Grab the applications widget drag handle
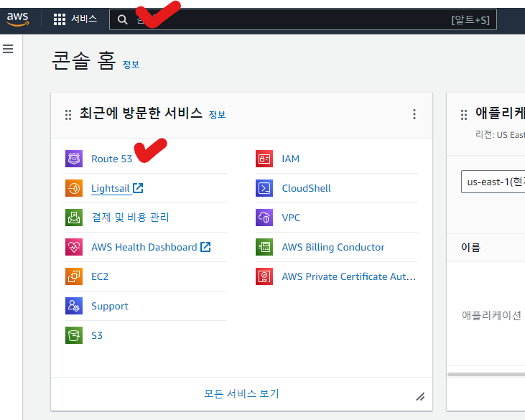Screen dimensions: 525x420 464,115
